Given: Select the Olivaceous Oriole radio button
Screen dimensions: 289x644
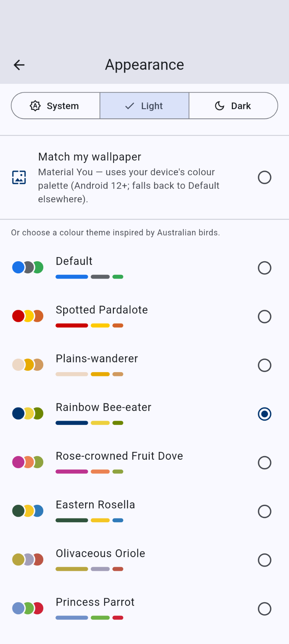Looking at the screenshot, I should click(x=265, y=560).
